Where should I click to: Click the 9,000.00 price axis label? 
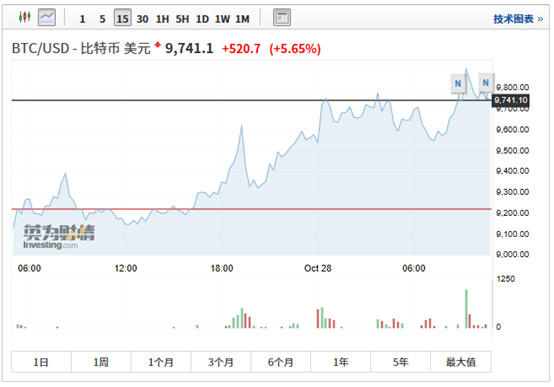[513, 254]
